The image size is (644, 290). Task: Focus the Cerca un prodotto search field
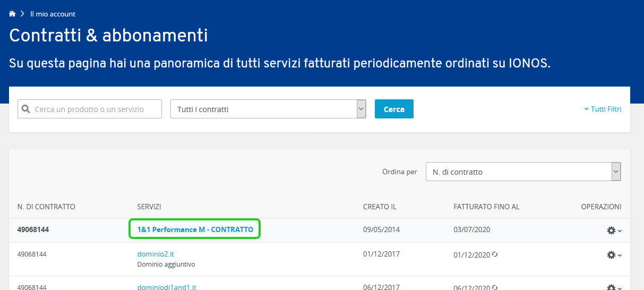[90, 109]
